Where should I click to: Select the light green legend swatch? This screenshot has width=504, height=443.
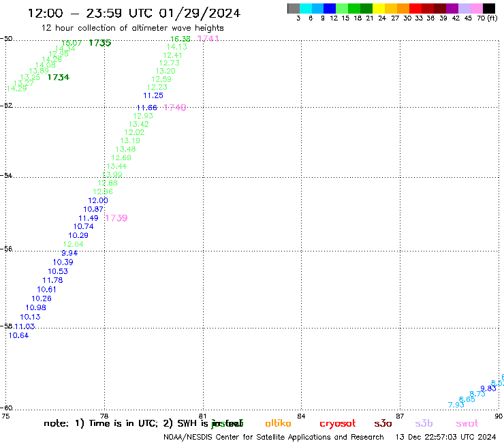tap(342, 8)
